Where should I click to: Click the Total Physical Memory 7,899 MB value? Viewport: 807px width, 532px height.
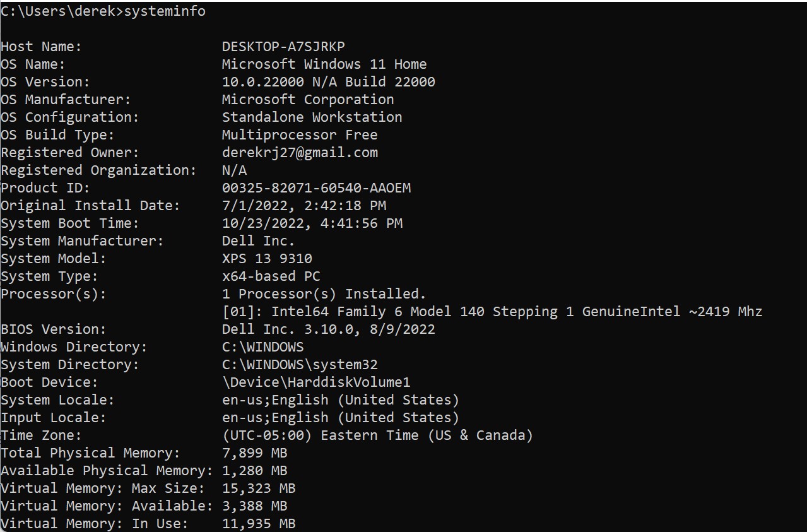click(254, 453)
